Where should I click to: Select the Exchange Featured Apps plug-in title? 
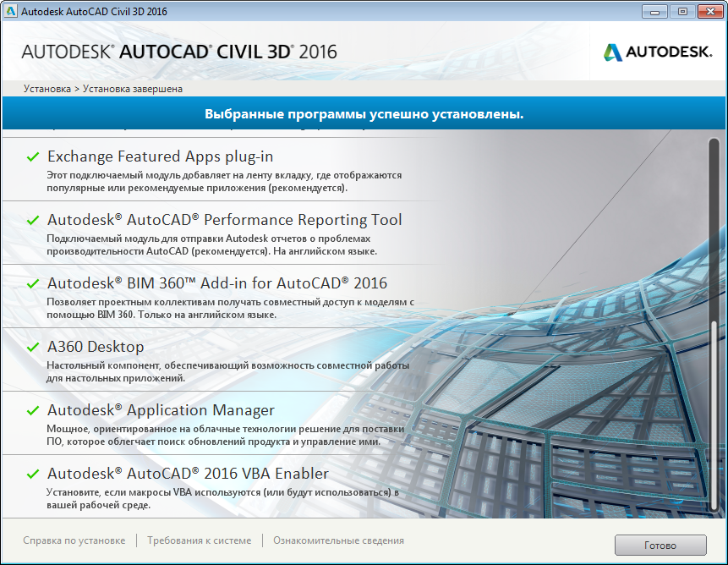coord(160,156)
